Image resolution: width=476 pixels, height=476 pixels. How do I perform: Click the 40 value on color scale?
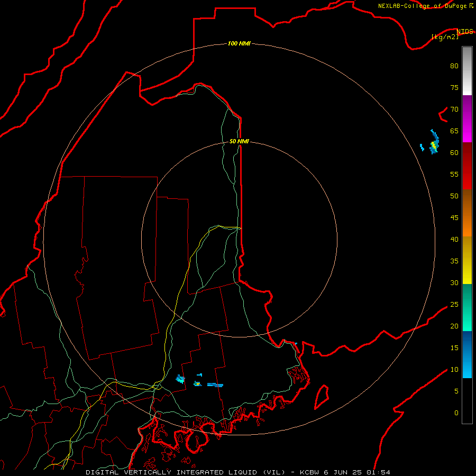coord(454,239)
